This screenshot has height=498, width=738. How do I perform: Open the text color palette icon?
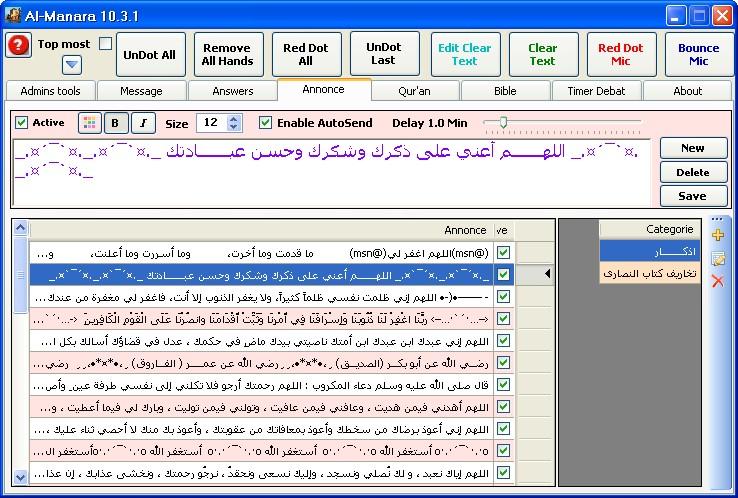pyautogui.click(x=90, y=123)
